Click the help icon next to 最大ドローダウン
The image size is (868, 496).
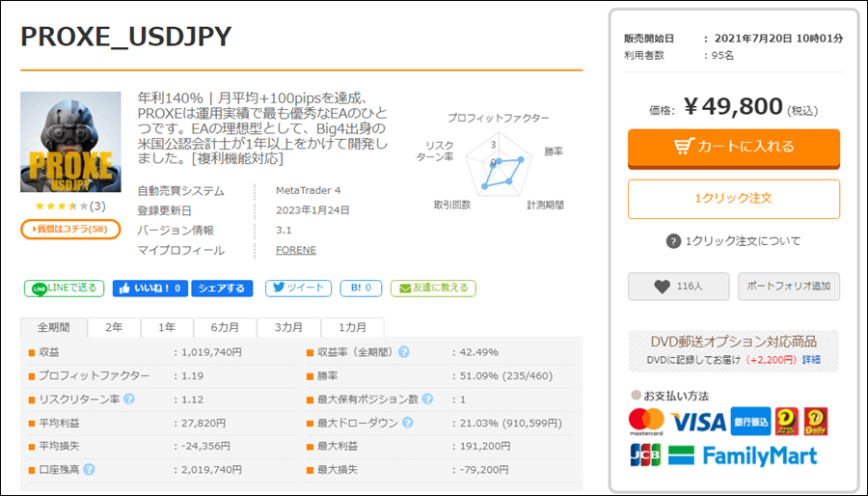(x=407, y=423)
